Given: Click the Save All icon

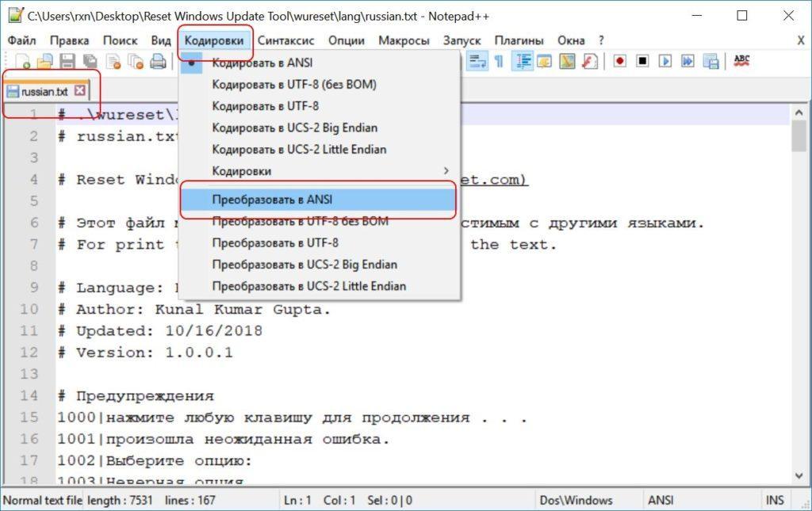Looking at the screenshot, I should 90,62.
